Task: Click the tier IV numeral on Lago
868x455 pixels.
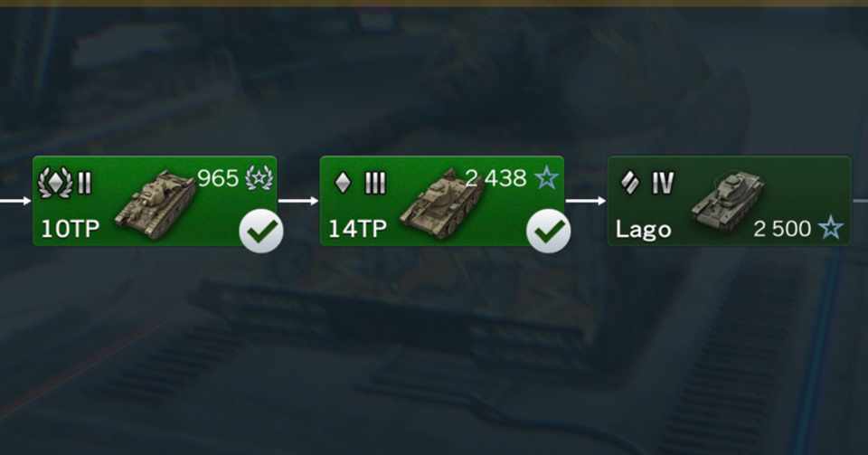Action: pyautogui.click(x=663, y=183)
